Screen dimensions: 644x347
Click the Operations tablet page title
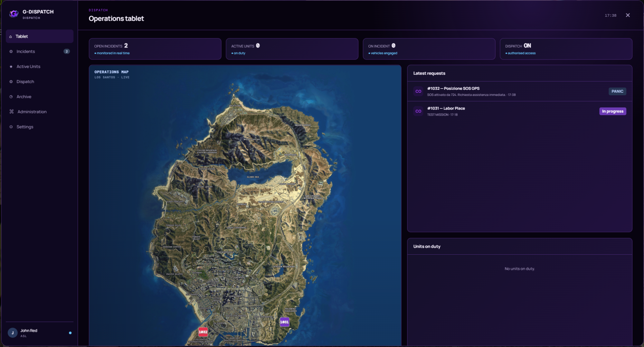coord(116,19)
